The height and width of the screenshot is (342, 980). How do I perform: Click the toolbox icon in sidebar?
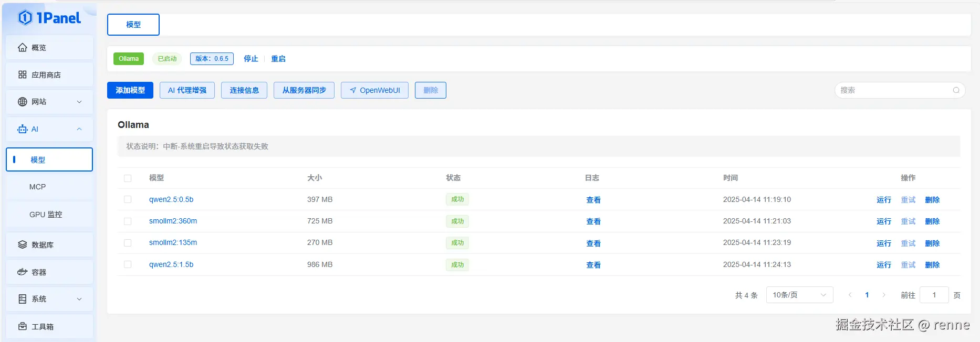point(23,326)
